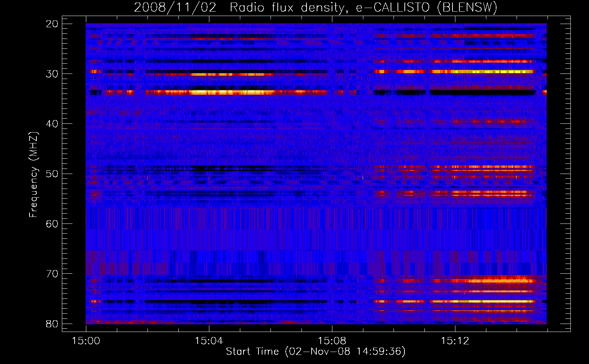Click the 'Start Time (02-Nov-08 14:59:36)' label

[x=316, y=352]
